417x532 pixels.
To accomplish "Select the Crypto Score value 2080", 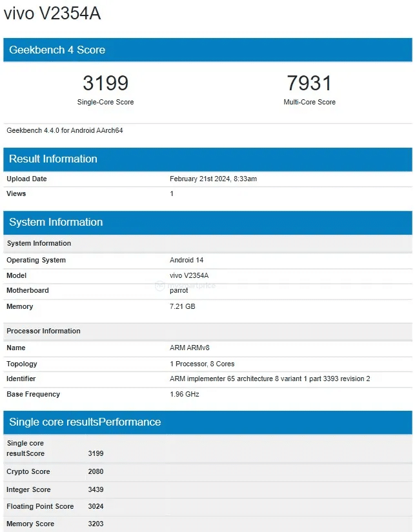I will [x=96, y=471].
